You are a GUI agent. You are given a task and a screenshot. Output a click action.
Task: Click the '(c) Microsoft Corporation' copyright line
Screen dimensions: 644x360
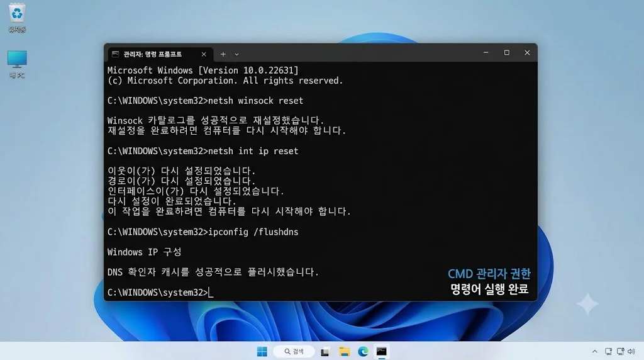pyautogui.click(x=225, y=81)
